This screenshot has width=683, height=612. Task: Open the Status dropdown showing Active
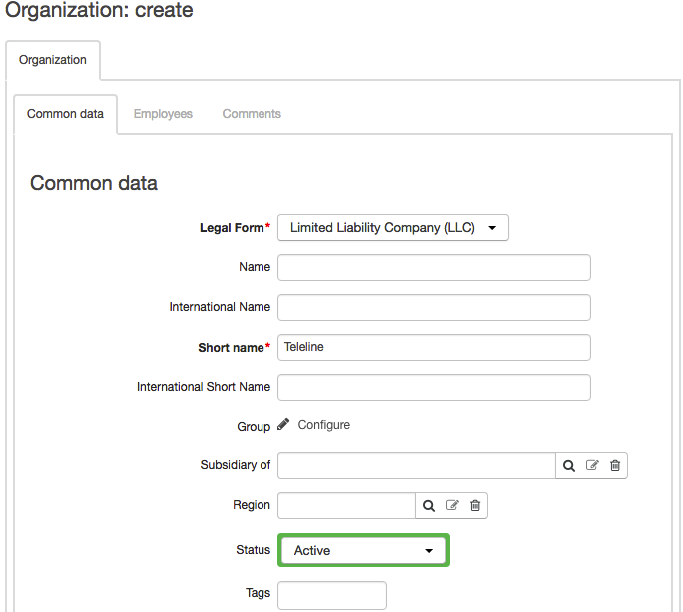[x=363, y=550]
